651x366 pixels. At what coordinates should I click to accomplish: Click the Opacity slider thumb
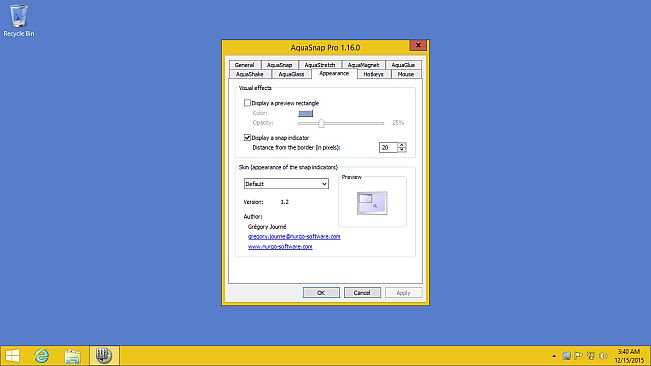(321, 123)
